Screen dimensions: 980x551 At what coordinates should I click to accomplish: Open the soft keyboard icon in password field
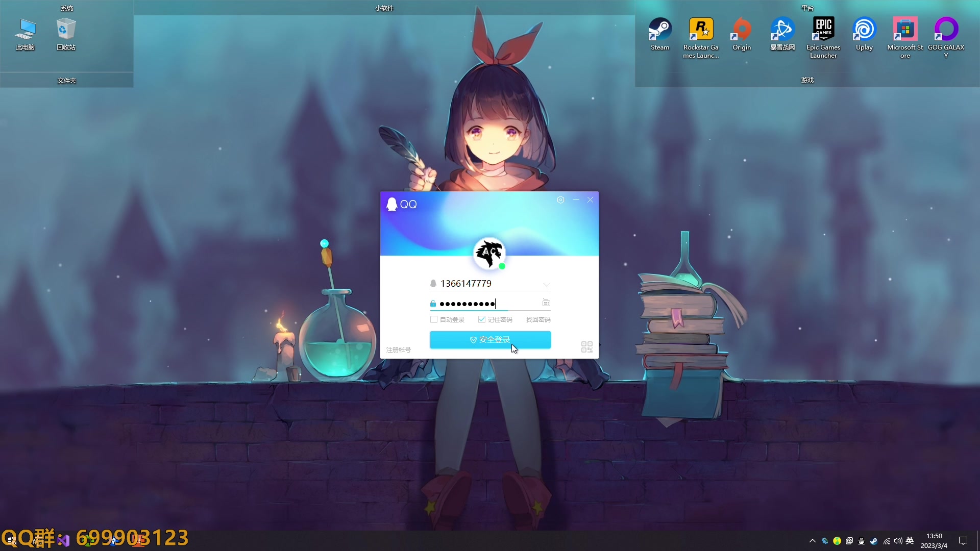pyautogui.click(x=546, y=303)
